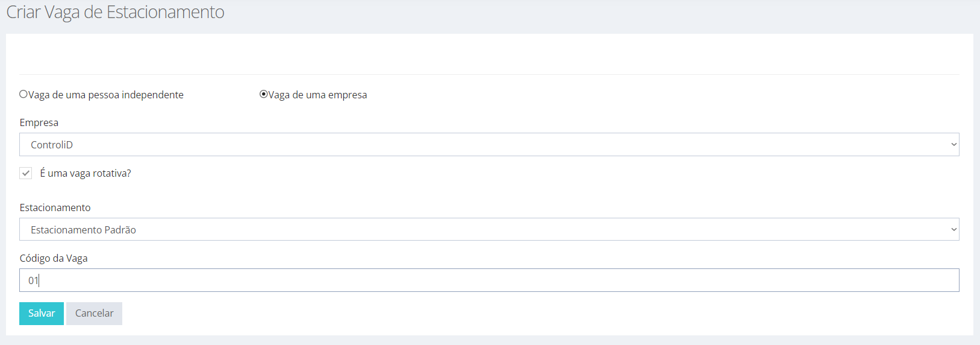Click the "Empresa" field label
Viewport: 980px width, 345px height.
tap(39, 122)
